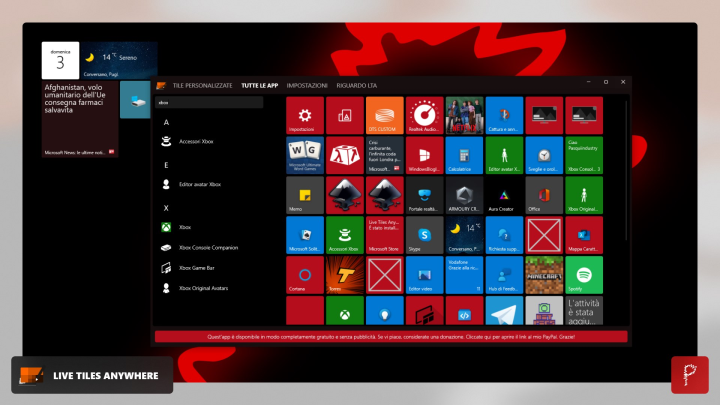Open the Sveglie e orologio tile

coord(544,155)
